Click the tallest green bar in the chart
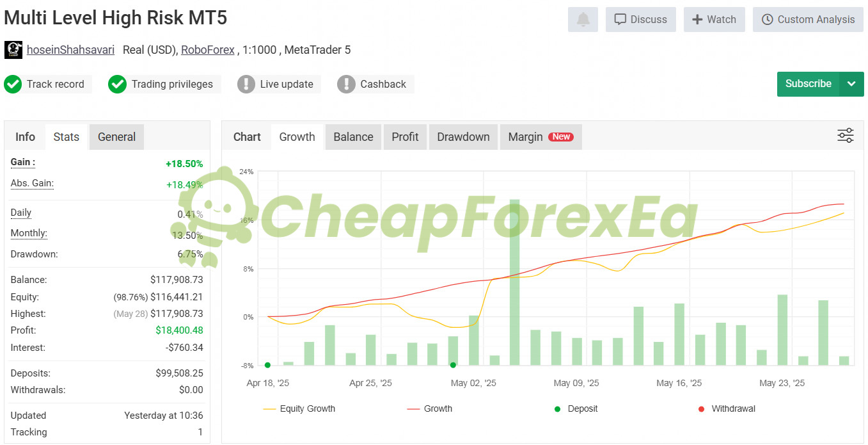868x445 pixels. [x=515, y=282]
